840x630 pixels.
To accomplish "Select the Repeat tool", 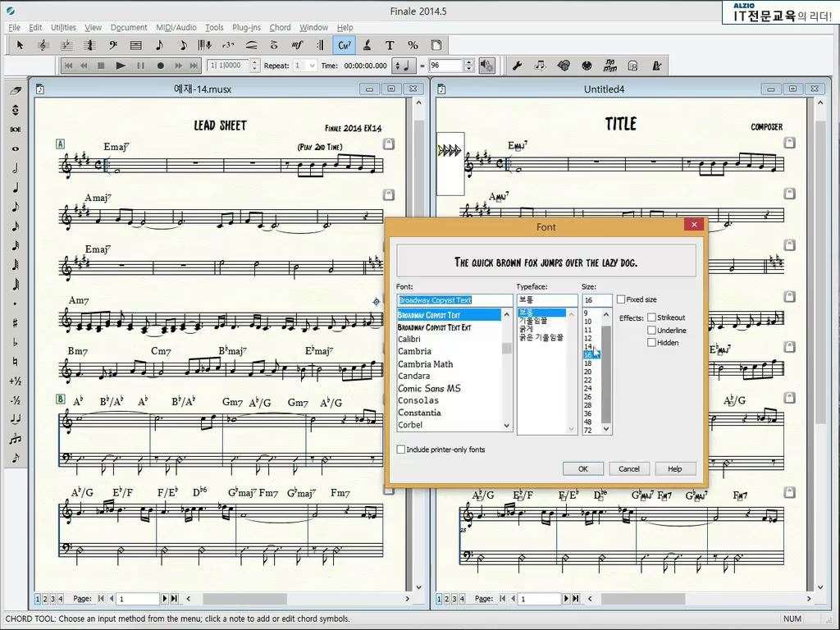I will pos(321,46).
